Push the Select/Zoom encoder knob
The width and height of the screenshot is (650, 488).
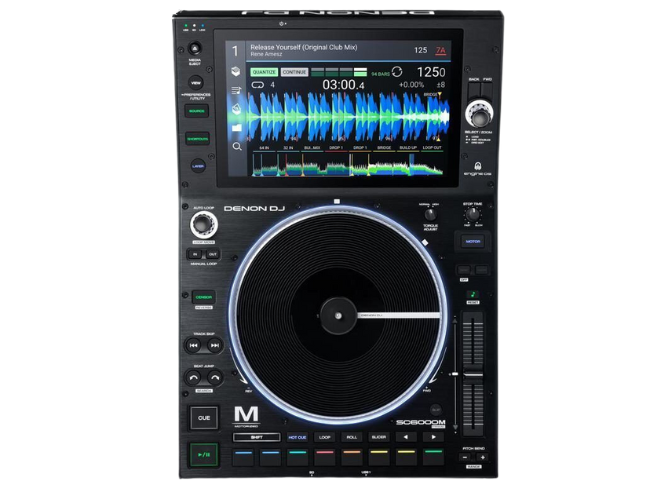coord(479,114)
